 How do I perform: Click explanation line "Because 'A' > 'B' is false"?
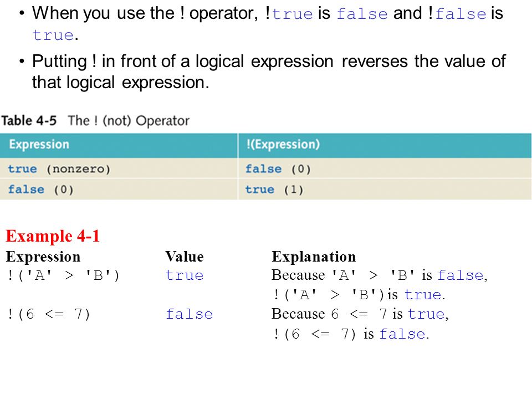coord(379,275)
